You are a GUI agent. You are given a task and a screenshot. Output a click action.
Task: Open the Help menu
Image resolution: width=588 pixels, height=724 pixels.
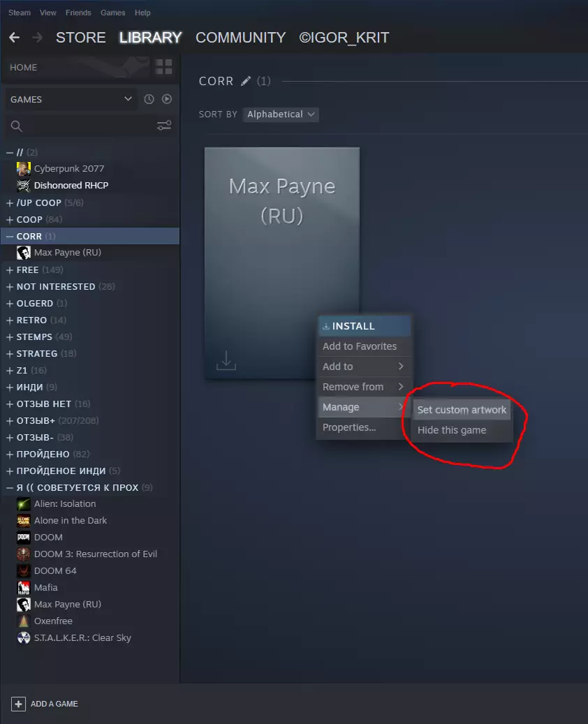click(142, 13)
